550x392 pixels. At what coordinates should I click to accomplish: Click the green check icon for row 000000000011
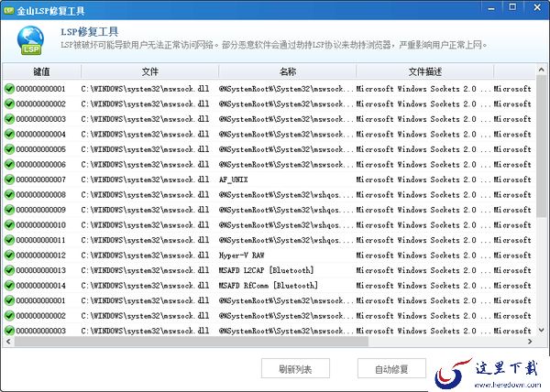pyautogui.click(x=9, y=240)
